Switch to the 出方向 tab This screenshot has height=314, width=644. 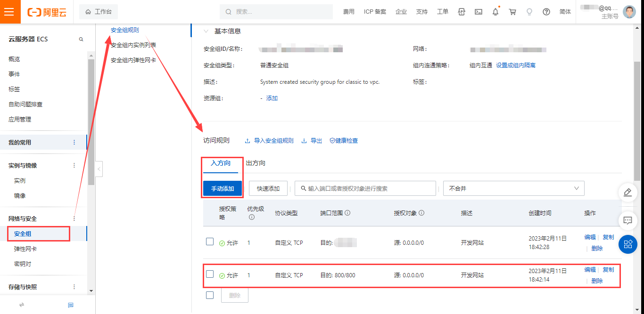pyautogui.click(x=256, y=163)
